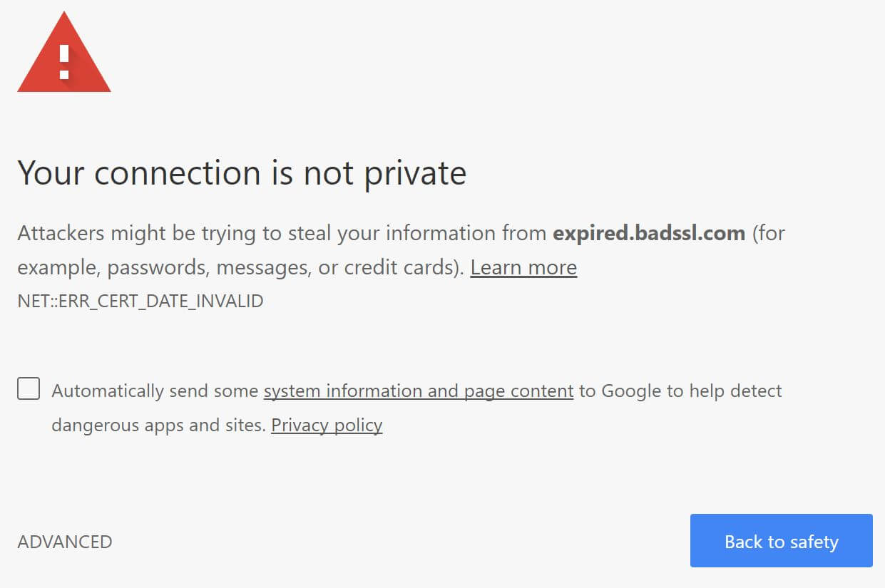Click the 'Automatically send some' label text
885x588 pixels.
pos(155,391)
